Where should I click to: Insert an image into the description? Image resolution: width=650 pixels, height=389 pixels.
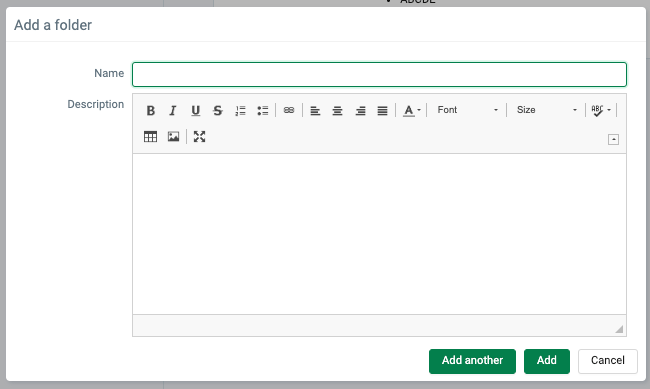coord(173,136)
